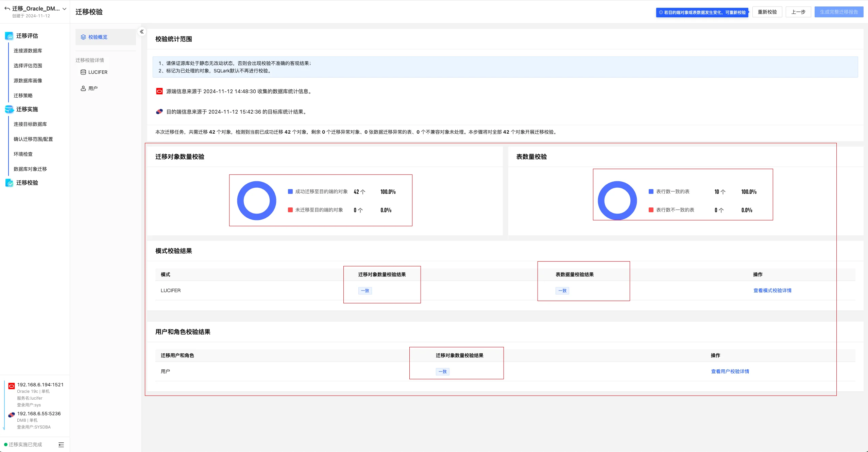This screenshot has height=452, width=868.
Task: Open 查看模式校验详情 link
Action: point(772,290)
